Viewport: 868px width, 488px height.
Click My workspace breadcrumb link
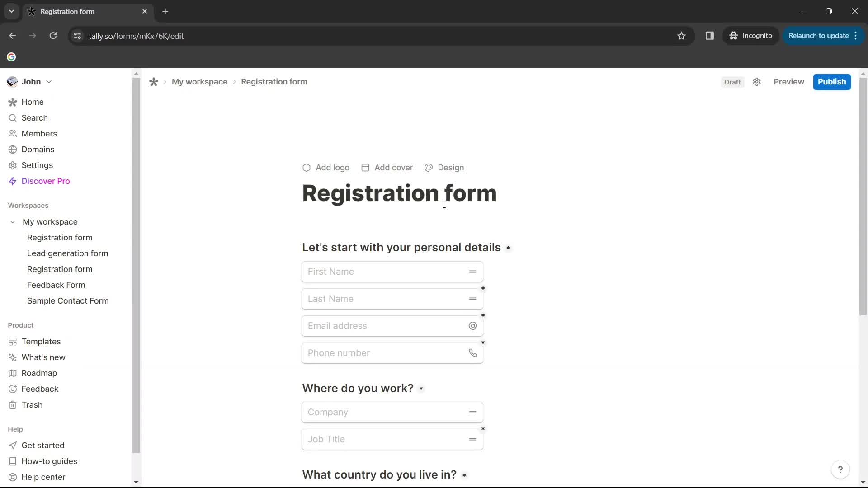click(x=199, y=82)
